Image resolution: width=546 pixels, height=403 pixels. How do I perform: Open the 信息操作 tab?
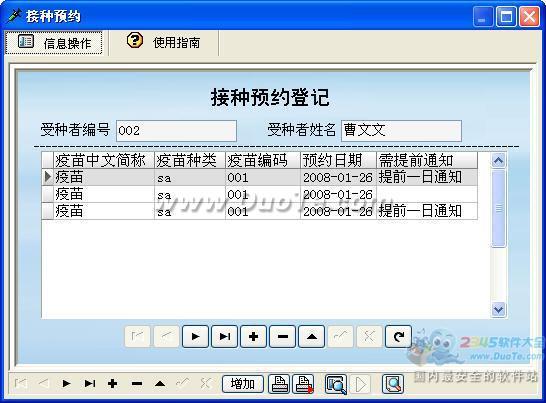click(54, 42)
